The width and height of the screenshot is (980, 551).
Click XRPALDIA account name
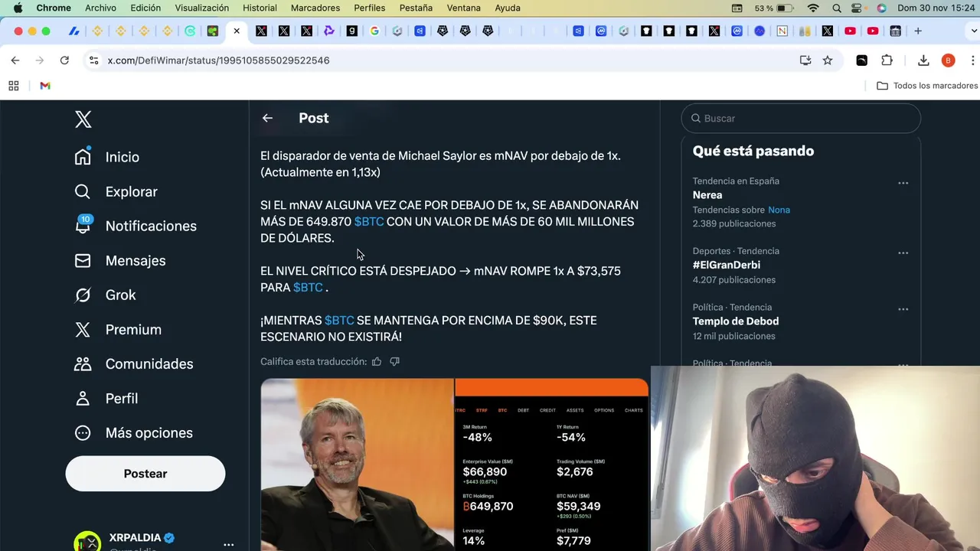(x=135, y=538)
